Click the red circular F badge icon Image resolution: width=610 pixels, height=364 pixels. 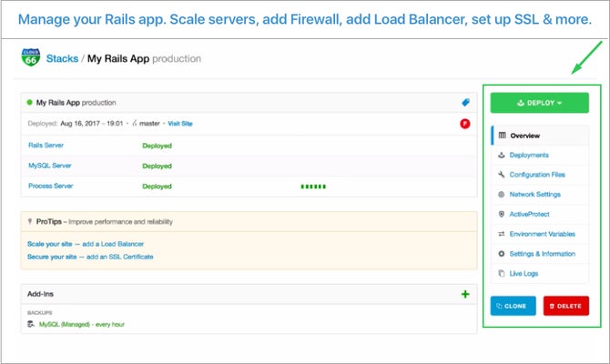(465, 124)
